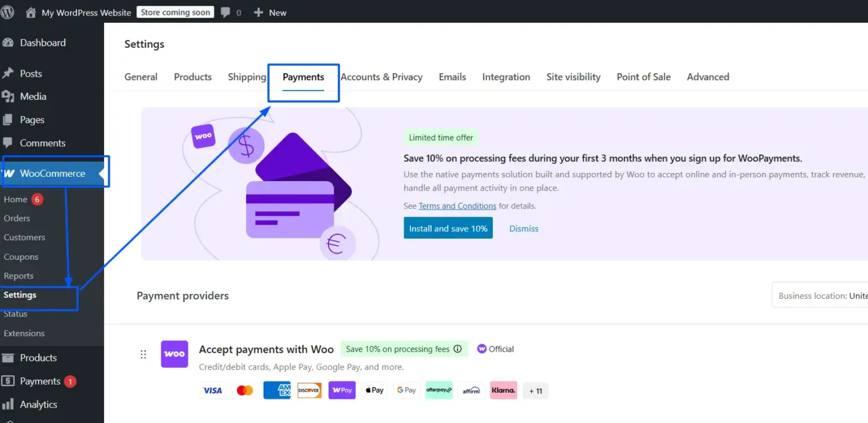
Task: Click the Products box icon in sidebar
Action: click(x=8, y=358)
